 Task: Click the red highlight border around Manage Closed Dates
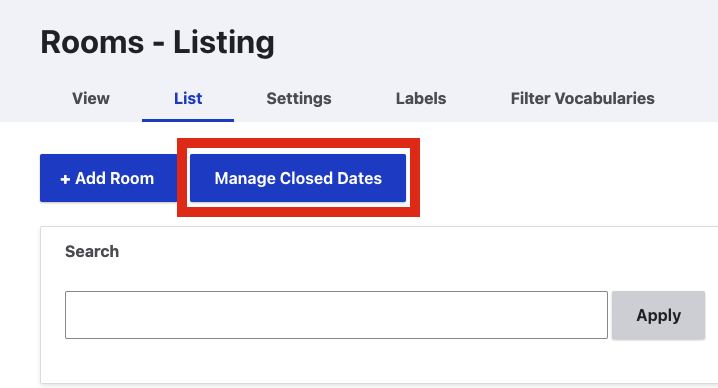(x=298, y=143)
